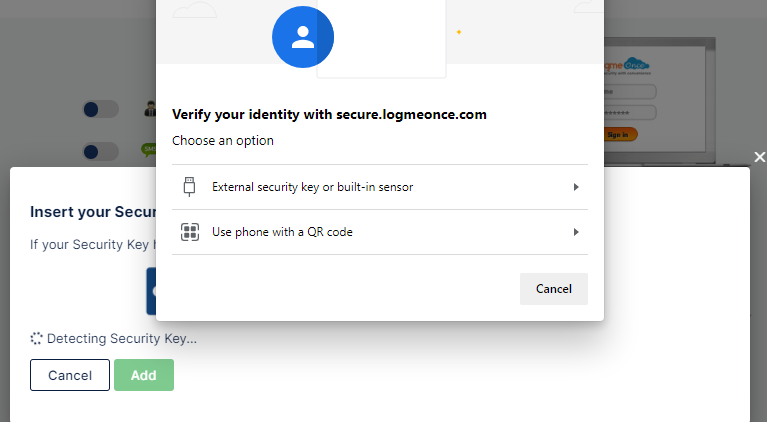Viewport: 767px width, 422px height.
Task: Click the USB security key icon
Action: (x=189, y=187)
